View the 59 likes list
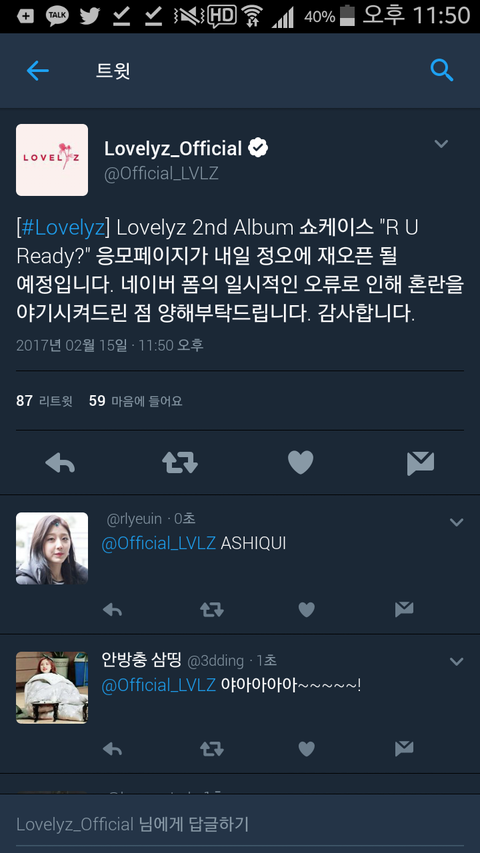Viewport: 480px width, 853px height. pyautogui.click(x=136, y=401)
